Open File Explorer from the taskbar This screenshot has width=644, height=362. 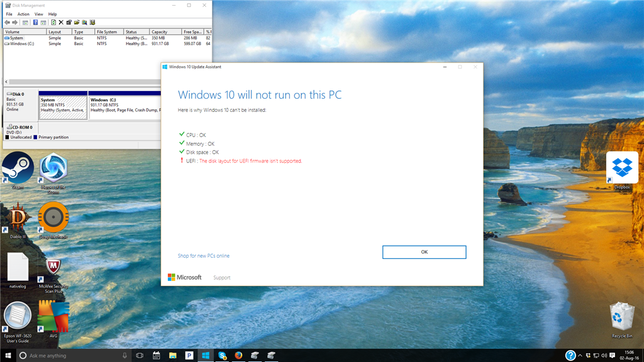coord(172,356)
